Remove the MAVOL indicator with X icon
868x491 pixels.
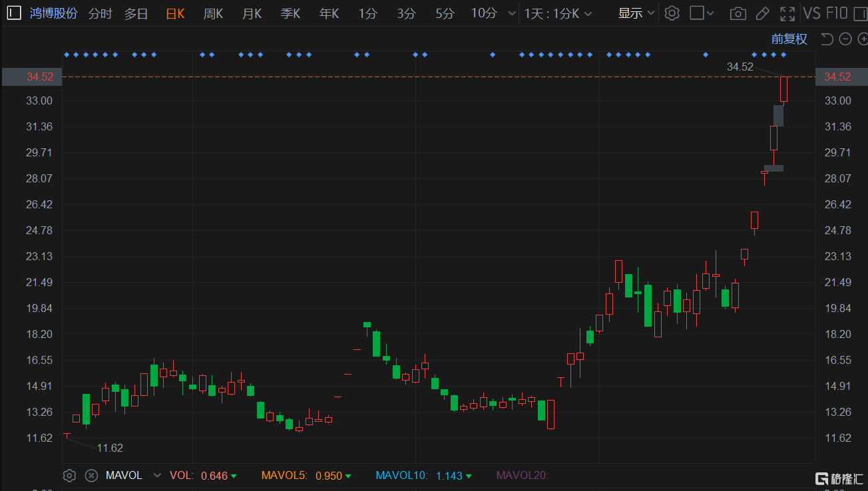click(91, 476)
